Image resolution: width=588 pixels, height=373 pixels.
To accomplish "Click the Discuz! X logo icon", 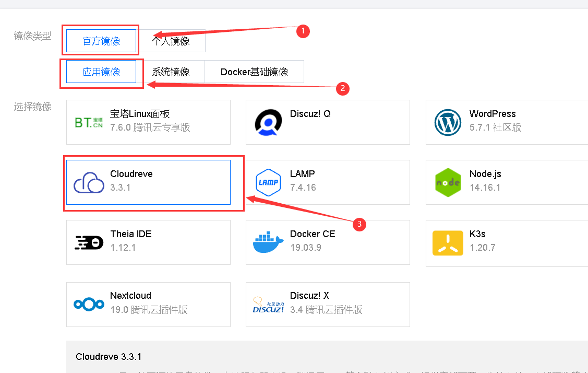I will (x=269, y=305).
